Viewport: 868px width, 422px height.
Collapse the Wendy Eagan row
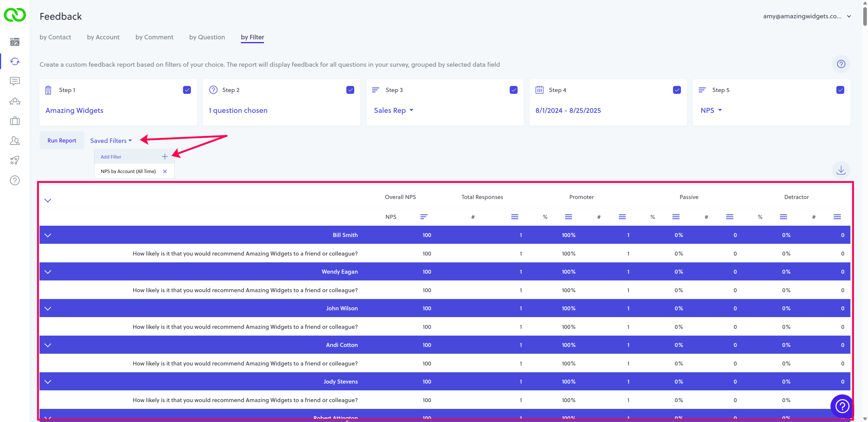click(x=48, y=272)
